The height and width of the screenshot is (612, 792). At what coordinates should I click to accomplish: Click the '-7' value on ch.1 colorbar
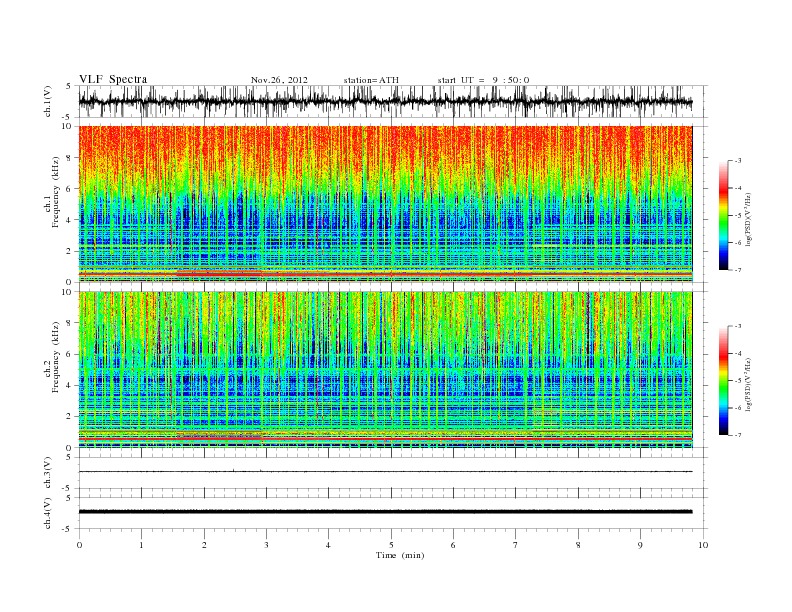737,270
